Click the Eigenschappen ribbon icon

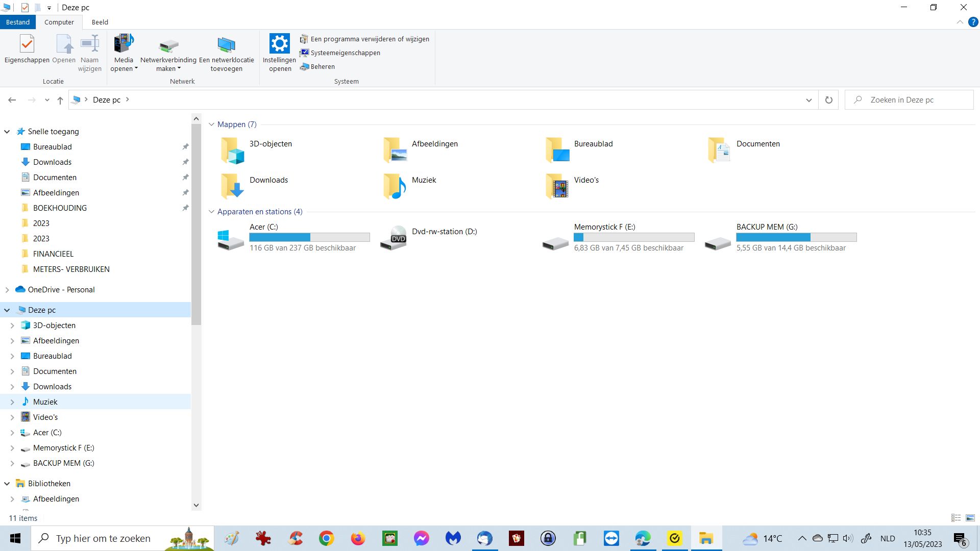27,44
